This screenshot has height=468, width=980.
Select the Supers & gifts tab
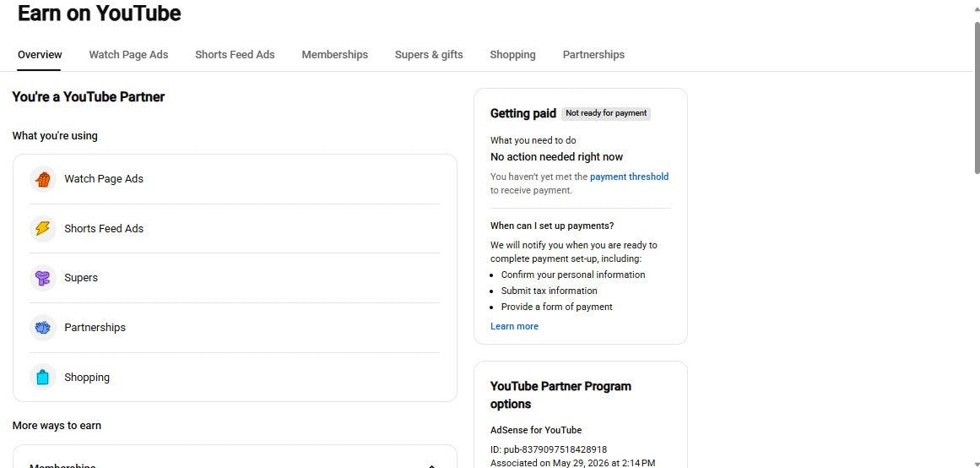429,54
